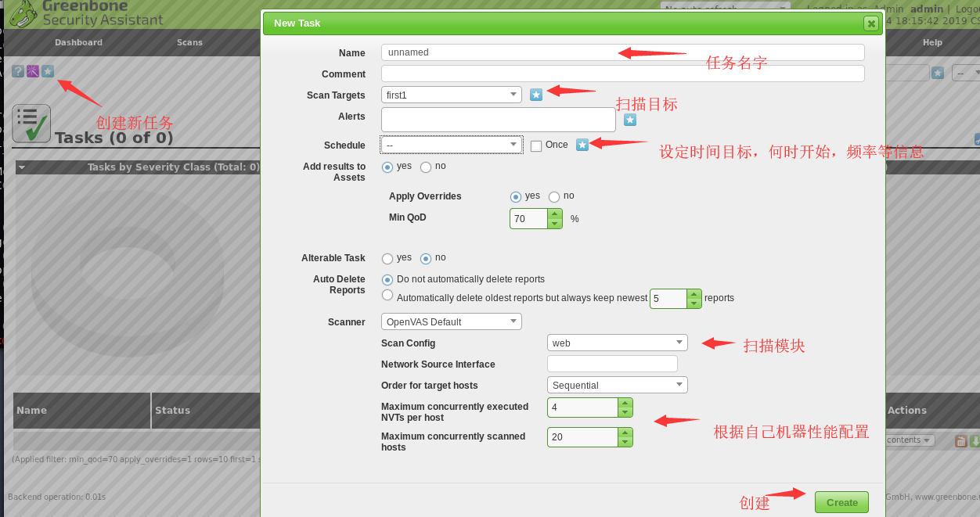This screenshot has width=980, height=517.
Task: Open the contents dropdown below Actions
Action: click(x=910, y=440)
